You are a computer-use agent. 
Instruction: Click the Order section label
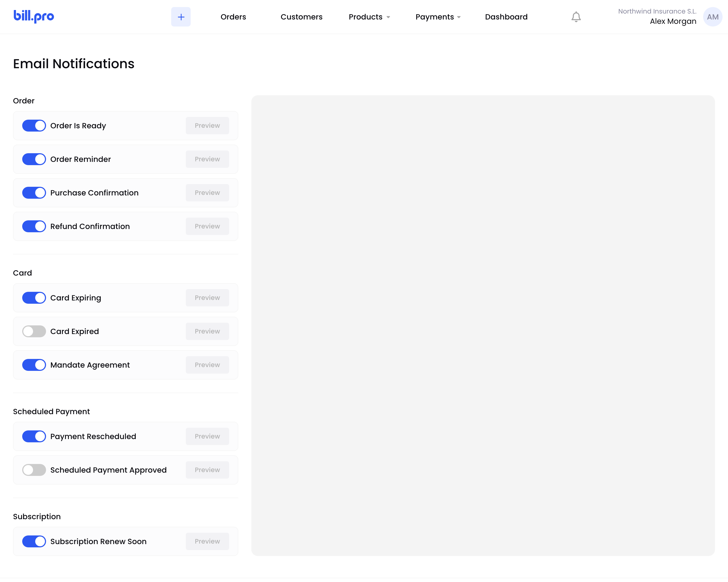(24, 101)
